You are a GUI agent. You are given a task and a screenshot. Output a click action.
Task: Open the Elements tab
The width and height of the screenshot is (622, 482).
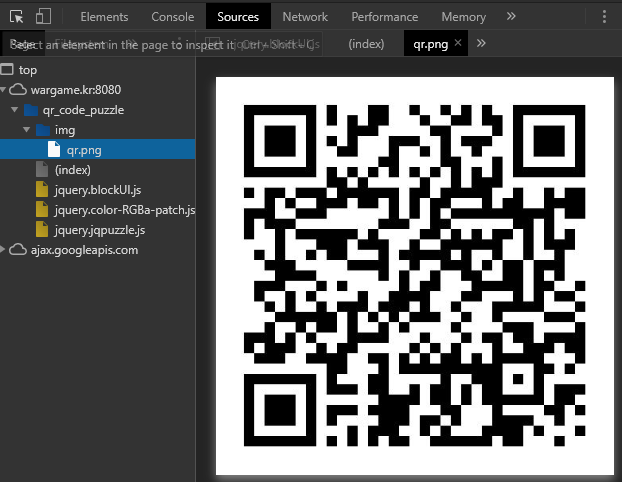click(x=104, y=17)
